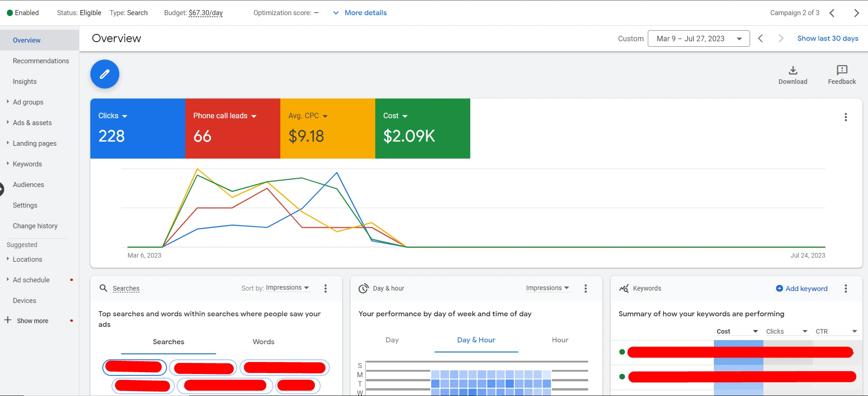The width and height of the screenshot is (868, 396).
Task: Switch to the Day tab
Action: coord(392,340)
